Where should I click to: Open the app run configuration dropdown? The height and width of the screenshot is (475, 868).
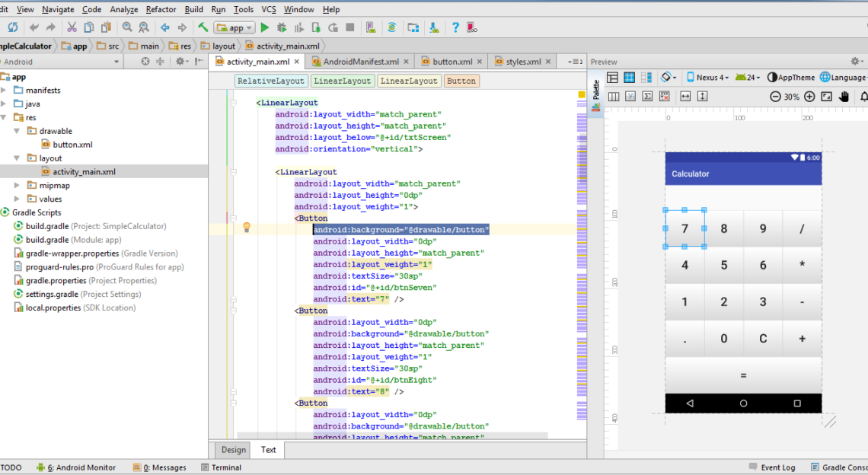pos(235,27)
